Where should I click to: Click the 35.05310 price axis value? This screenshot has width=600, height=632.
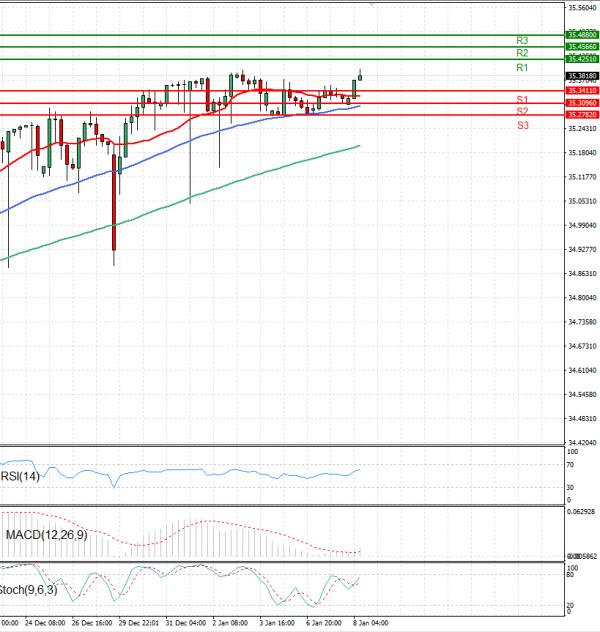(582, 201)
